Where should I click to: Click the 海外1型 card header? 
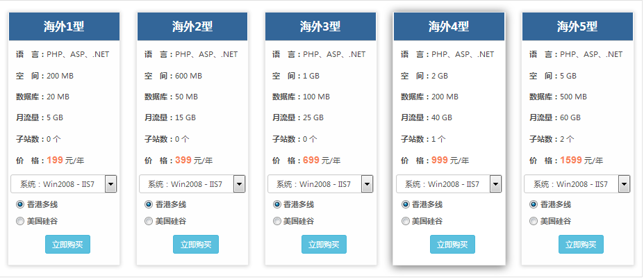tap(64, 26)
